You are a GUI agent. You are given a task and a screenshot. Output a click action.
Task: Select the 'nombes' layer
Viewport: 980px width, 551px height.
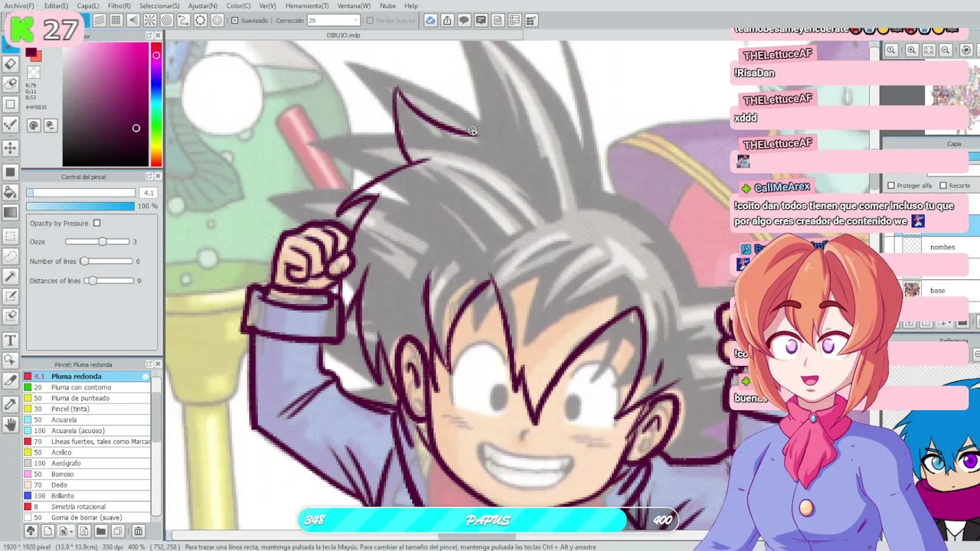tap(942, 247)
